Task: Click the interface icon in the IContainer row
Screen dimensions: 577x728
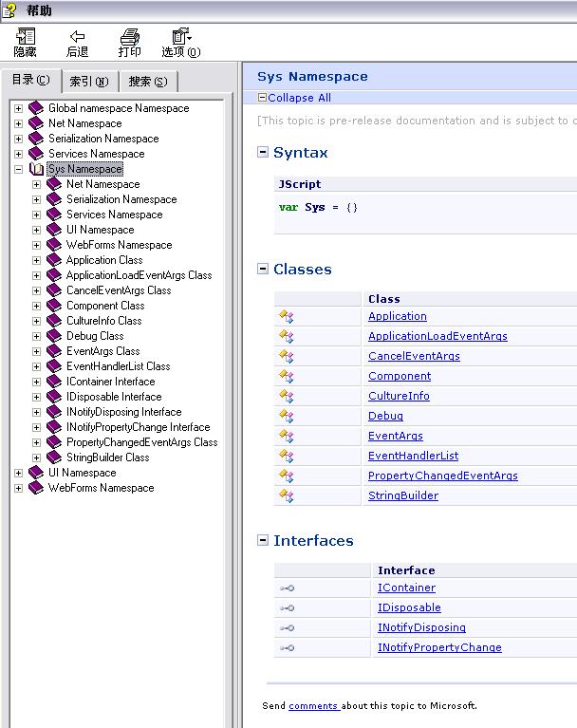Action: [x=287, y=588]
